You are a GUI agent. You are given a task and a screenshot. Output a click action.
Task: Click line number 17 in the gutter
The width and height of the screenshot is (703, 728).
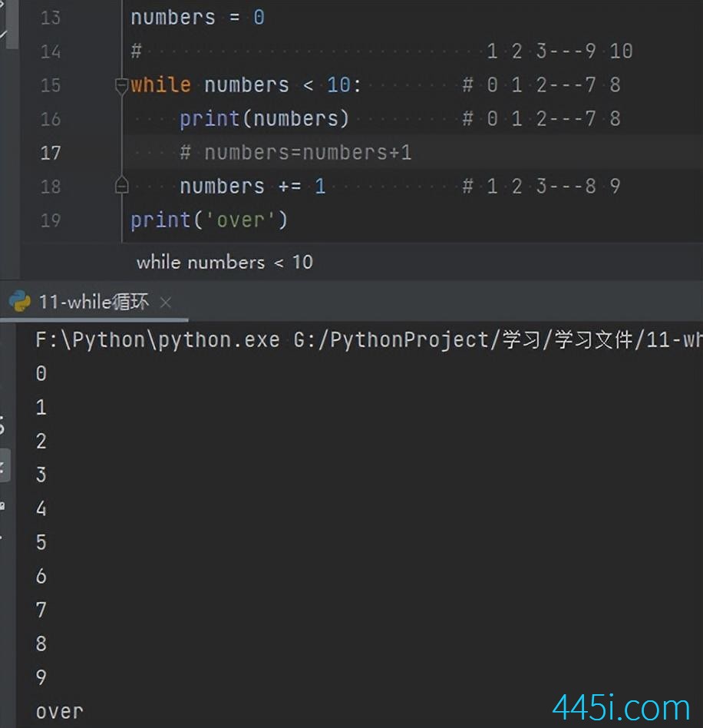pos(51,154)
